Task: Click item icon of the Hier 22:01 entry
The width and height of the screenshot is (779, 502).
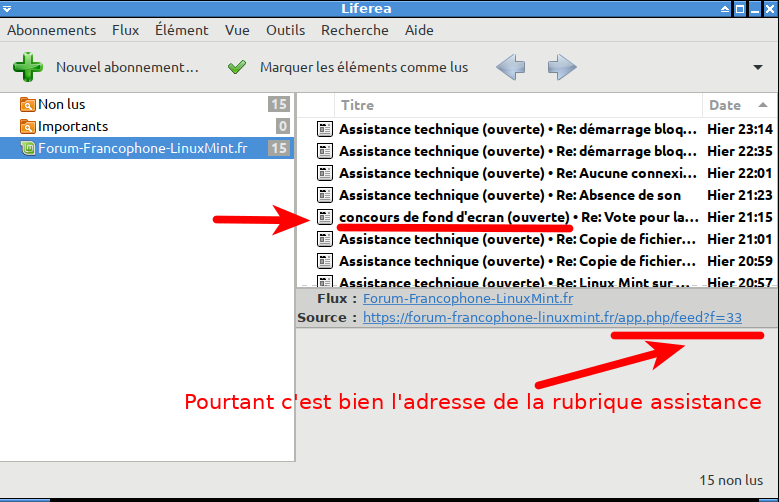Action: coord(325,173)
